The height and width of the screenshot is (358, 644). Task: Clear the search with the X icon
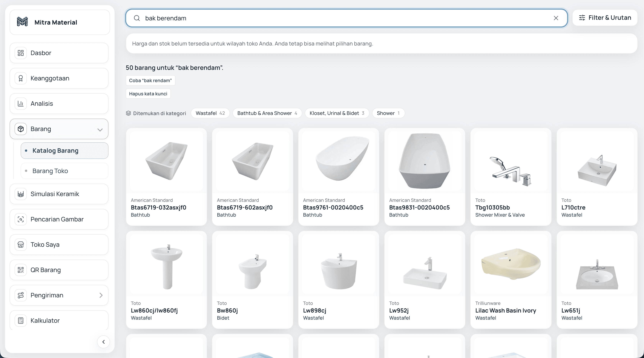pos(556,18)
